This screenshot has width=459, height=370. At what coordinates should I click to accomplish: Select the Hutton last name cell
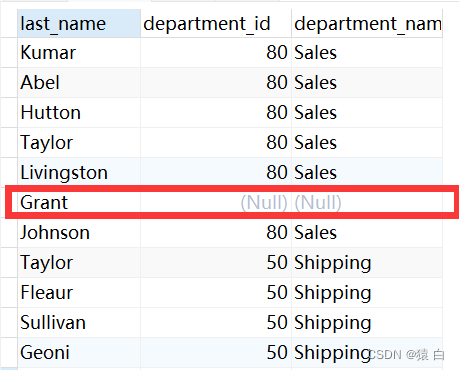click(79, 113)
